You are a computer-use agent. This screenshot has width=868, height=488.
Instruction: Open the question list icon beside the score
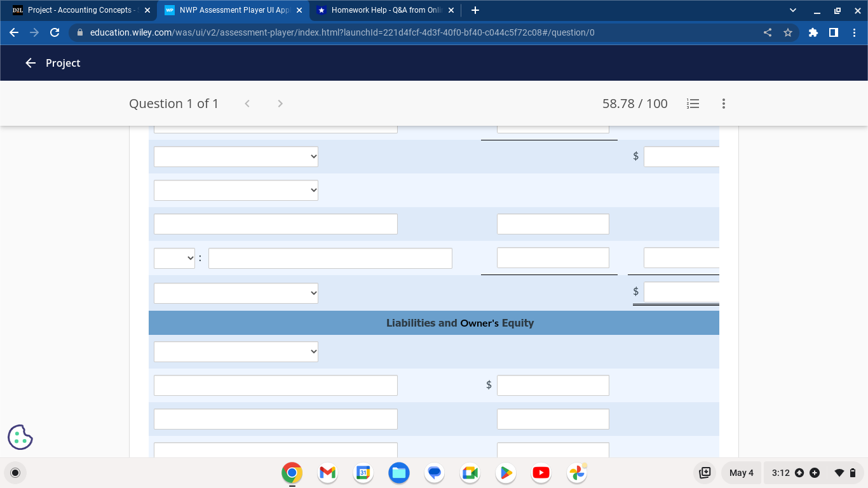coord(693,104)
